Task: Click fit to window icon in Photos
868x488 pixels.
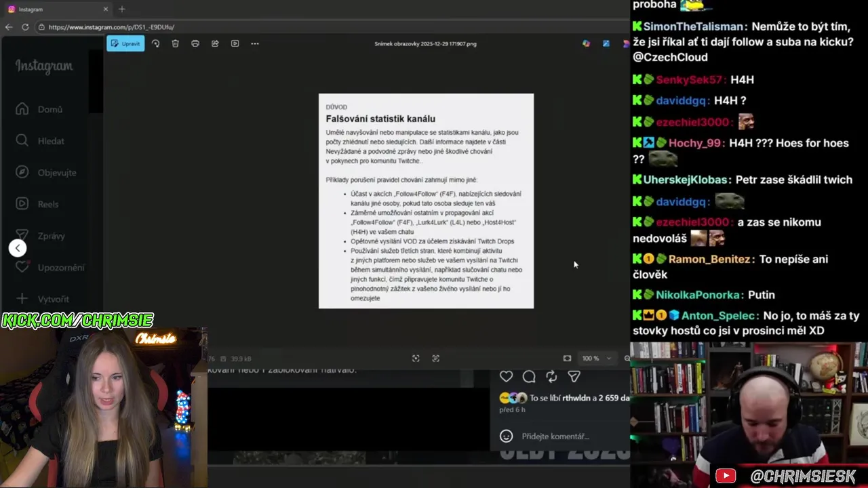Action: coord(567,359)
